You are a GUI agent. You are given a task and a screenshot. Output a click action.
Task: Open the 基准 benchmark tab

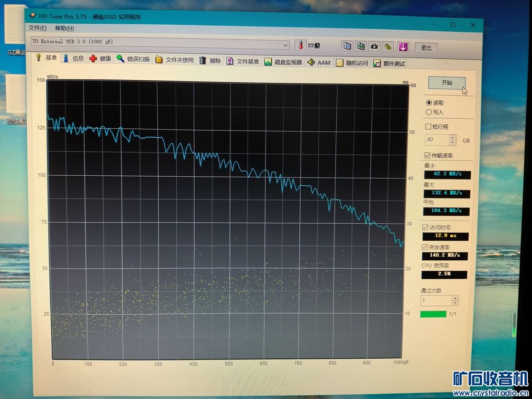pos(47,57)
